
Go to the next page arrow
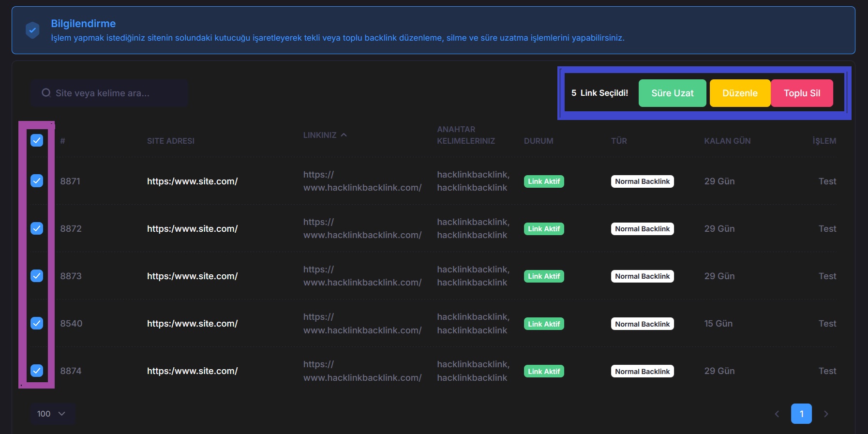826,414
